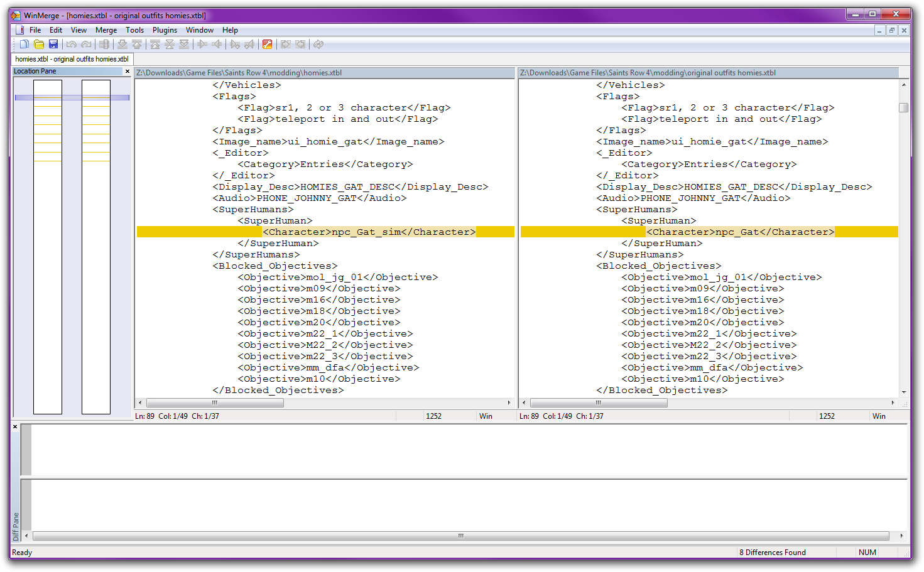This screenshot has width=924, height=572.
Task: Copy all differences to right icon
Action: tap(286, 44)
